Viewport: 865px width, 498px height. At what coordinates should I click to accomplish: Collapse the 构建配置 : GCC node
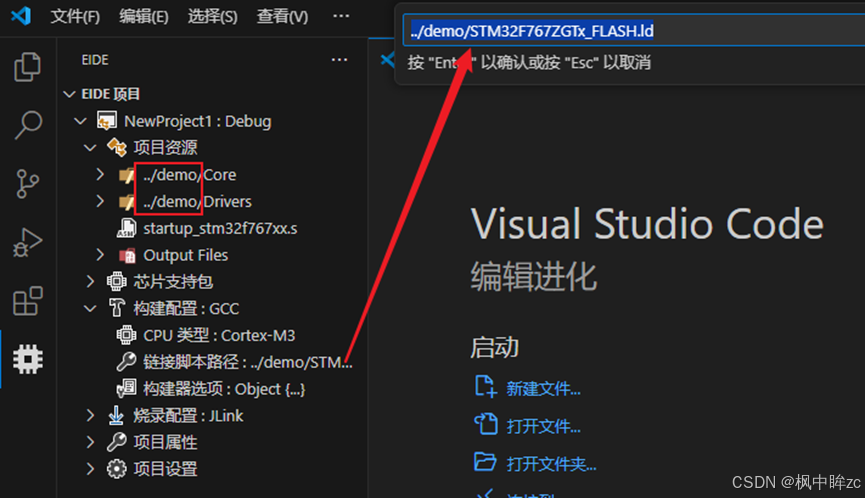click(x=90, y=309)
